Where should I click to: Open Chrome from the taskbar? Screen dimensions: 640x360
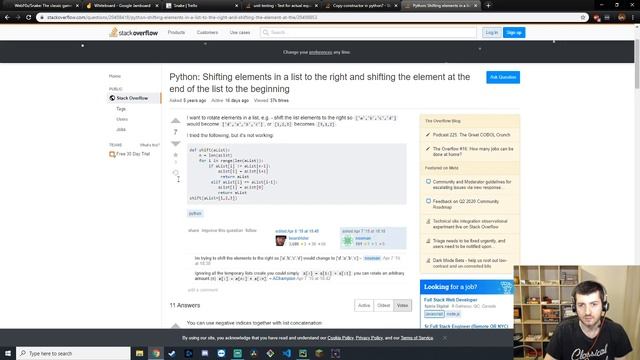click(x=156, y=353)
